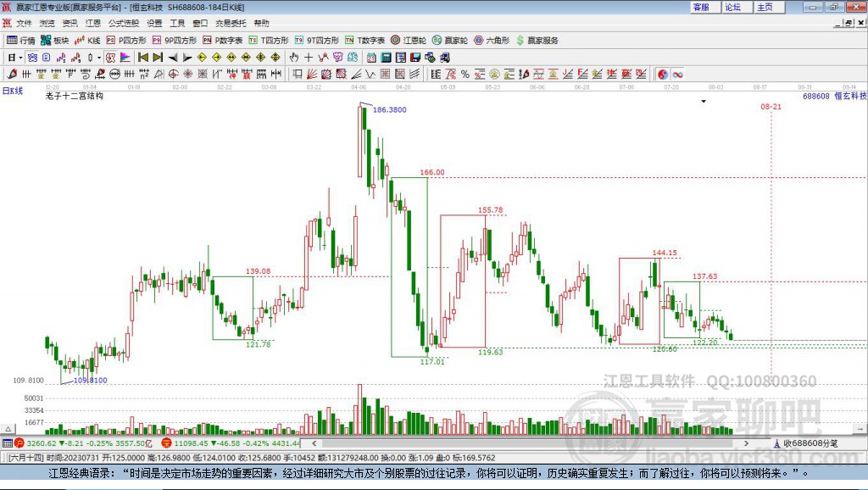The width and height of the screenshot is (868, 490).
Task: Click the 板块 toolbar button
Action: click(55, 40)
